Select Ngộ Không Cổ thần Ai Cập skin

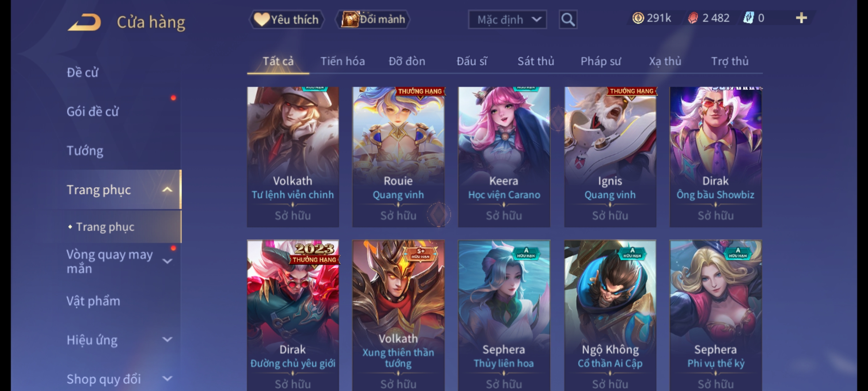[x=610, y=315]
